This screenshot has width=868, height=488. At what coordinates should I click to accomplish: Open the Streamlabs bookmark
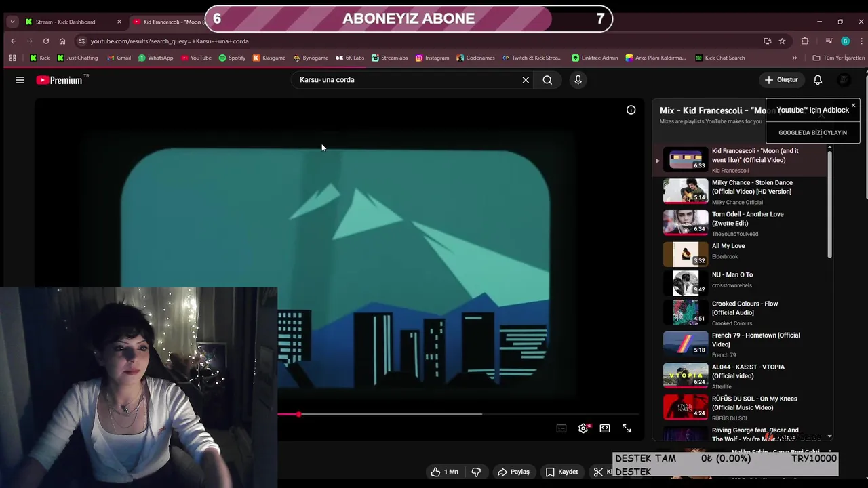(x=389, y=58)
